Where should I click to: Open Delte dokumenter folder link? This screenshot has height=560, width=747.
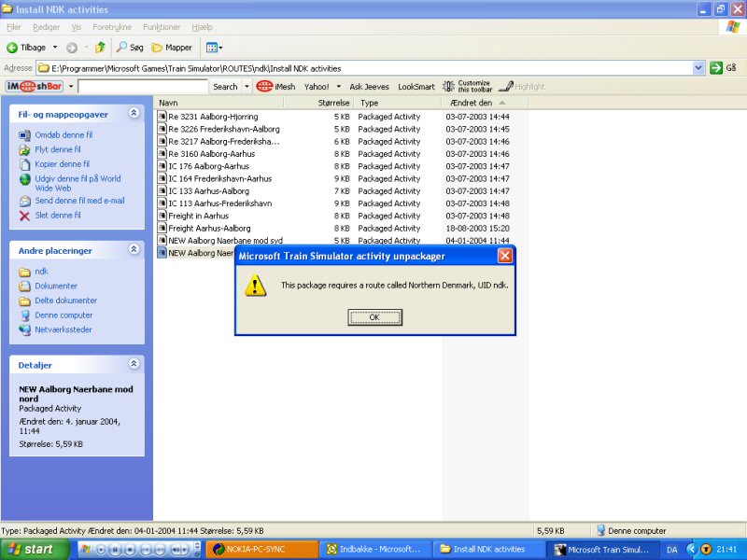click(65, 301)
